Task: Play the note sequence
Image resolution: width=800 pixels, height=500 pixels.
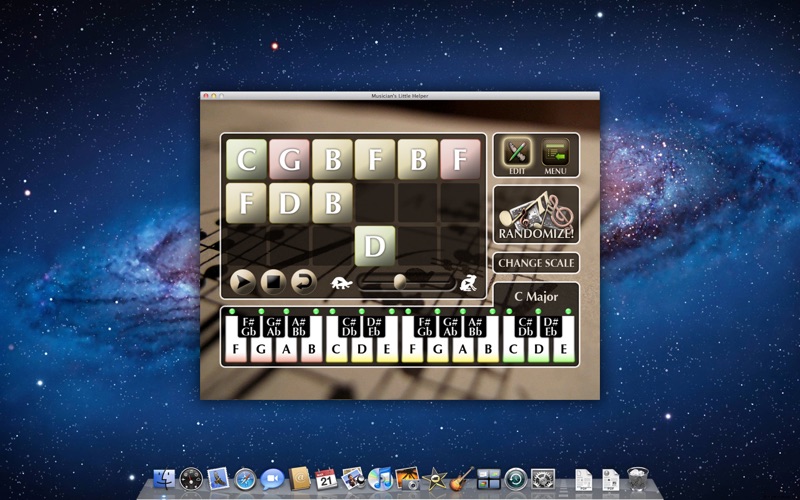Action: pyautogui.click(x=243, y=282)
